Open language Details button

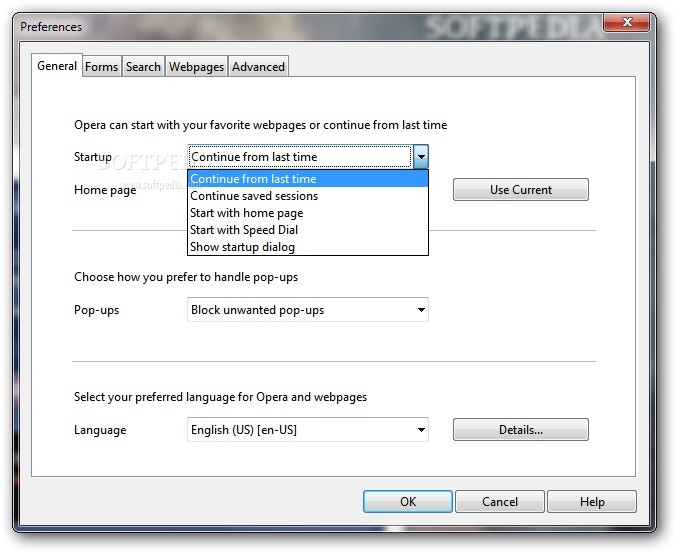[x=521, y=430]
